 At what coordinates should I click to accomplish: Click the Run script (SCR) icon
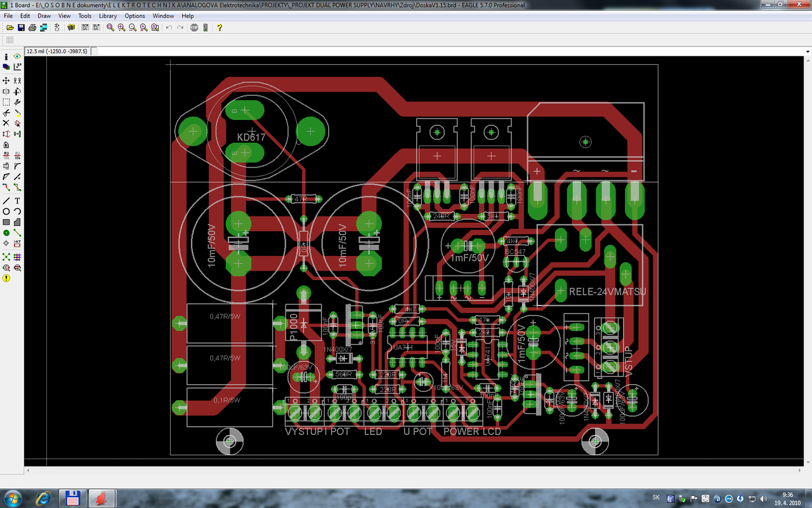(x=84, y=27)
